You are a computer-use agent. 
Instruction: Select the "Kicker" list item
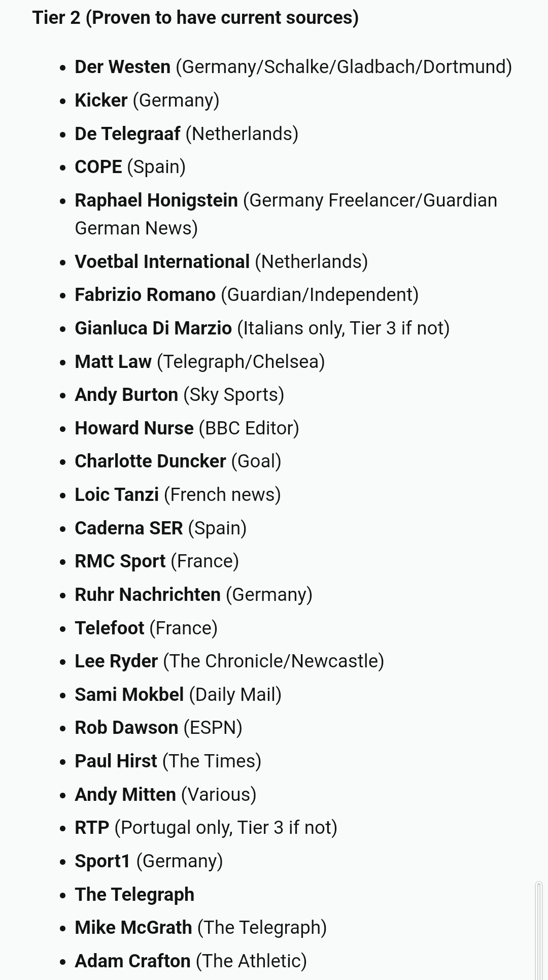pyautogui.click(x=100, y=100)
